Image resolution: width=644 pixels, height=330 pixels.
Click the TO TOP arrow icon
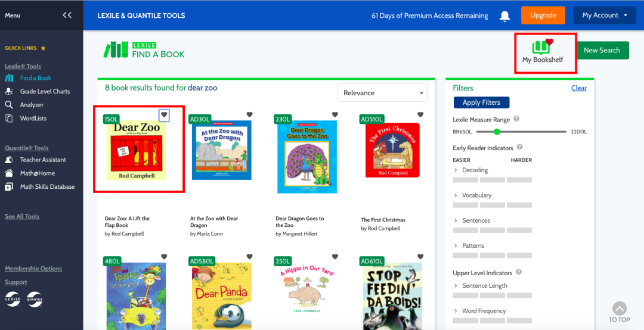[620, 309]
